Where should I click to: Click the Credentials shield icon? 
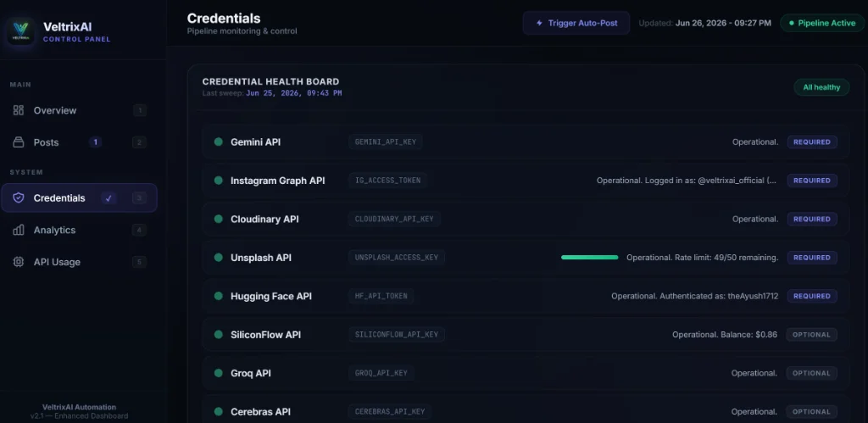[19, 198]
